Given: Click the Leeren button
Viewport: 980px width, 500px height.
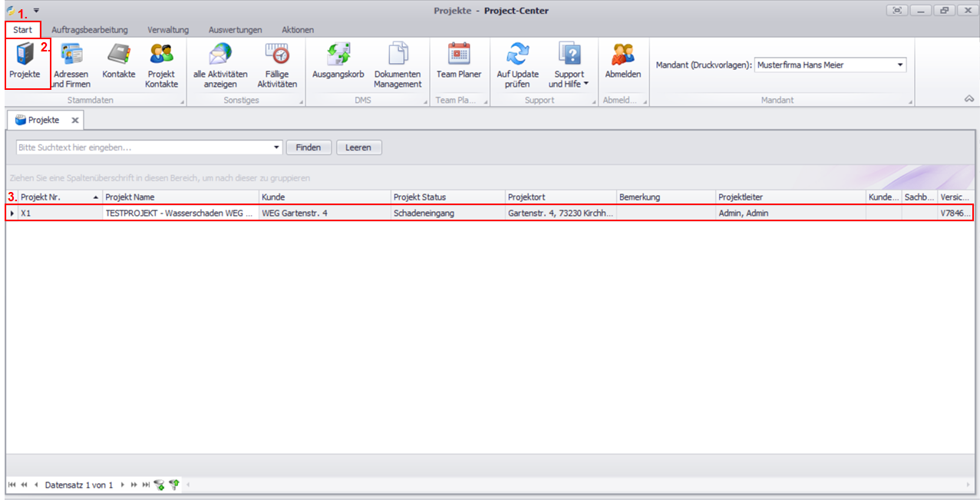Looking at the screenshot, I should coord(358,147).
